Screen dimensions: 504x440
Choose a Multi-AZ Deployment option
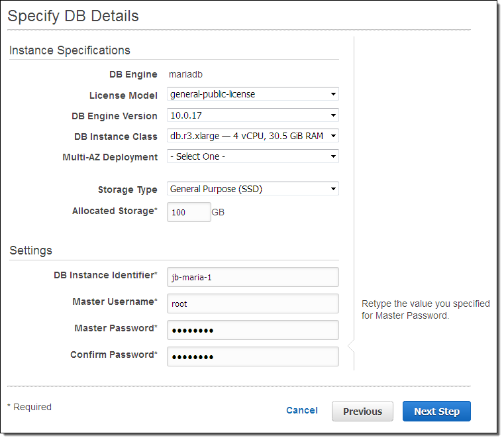(252, 156)
